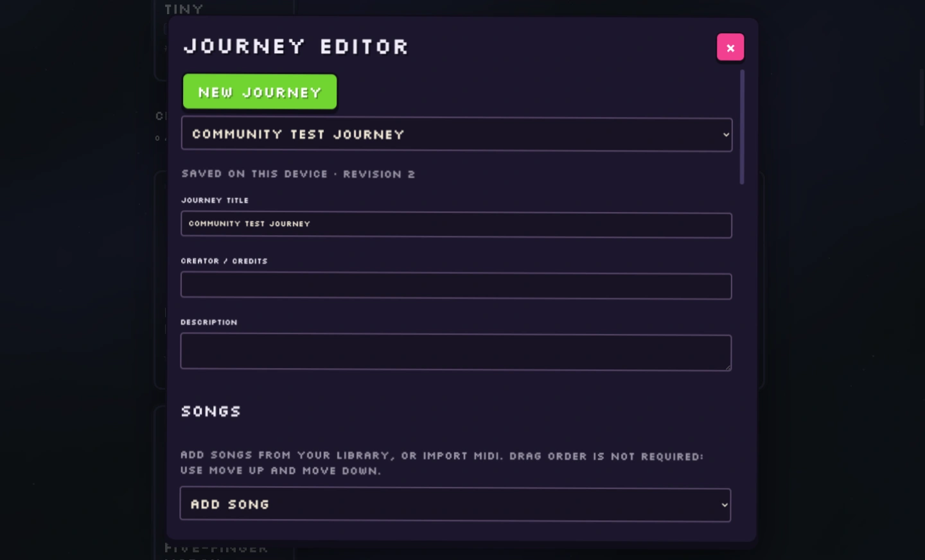Click the Songs section heading
The image size is (925, 560).
point(211,411)
